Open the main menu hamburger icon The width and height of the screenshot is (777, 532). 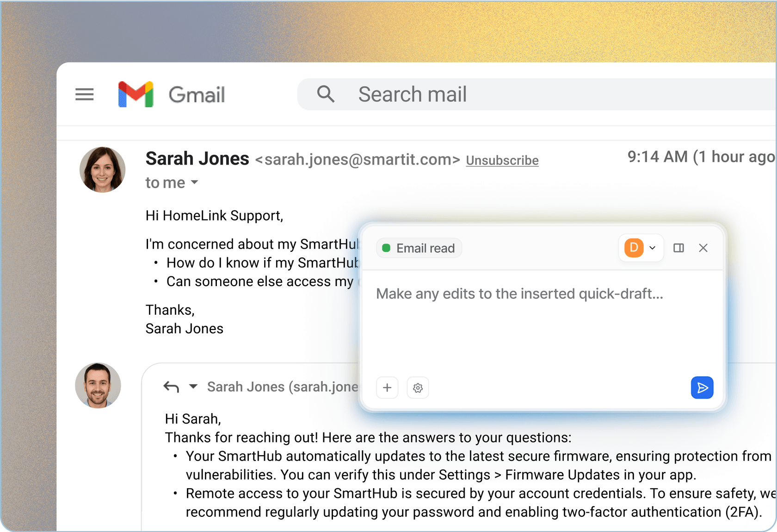(x=85, y=94)
